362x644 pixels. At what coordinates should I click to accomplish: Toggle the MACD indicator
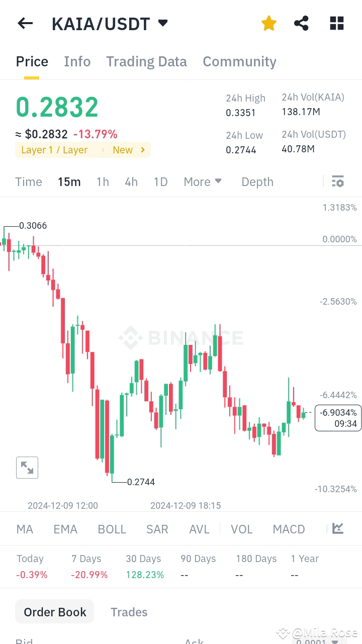[289, 529]
